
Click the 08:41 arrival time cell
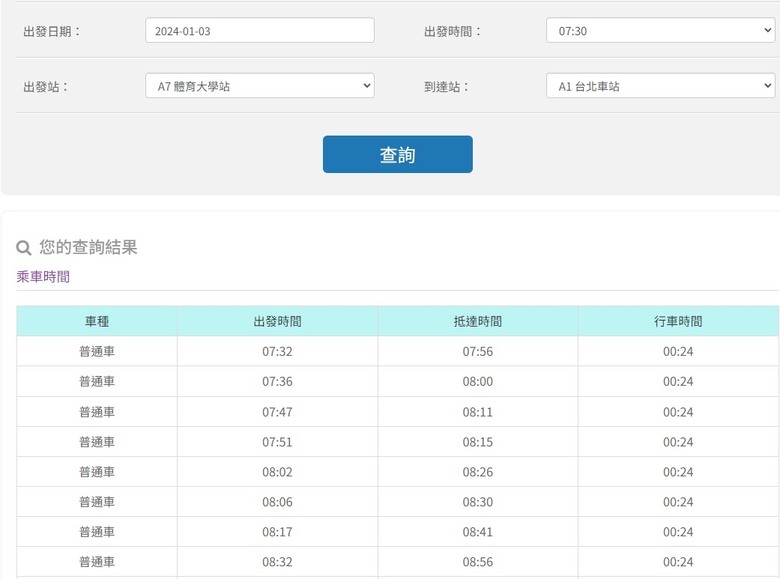(x=478, y=532)
